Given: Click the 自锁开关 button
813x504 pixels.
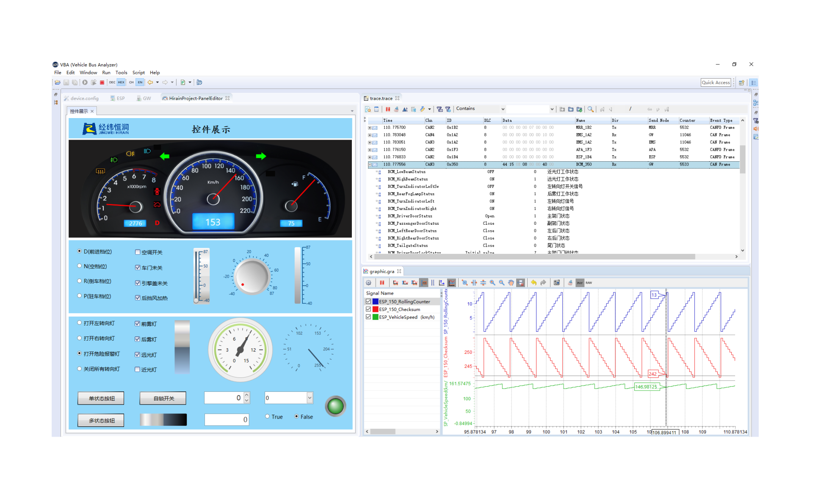Looking at the screenshot, I should (163, 398).
